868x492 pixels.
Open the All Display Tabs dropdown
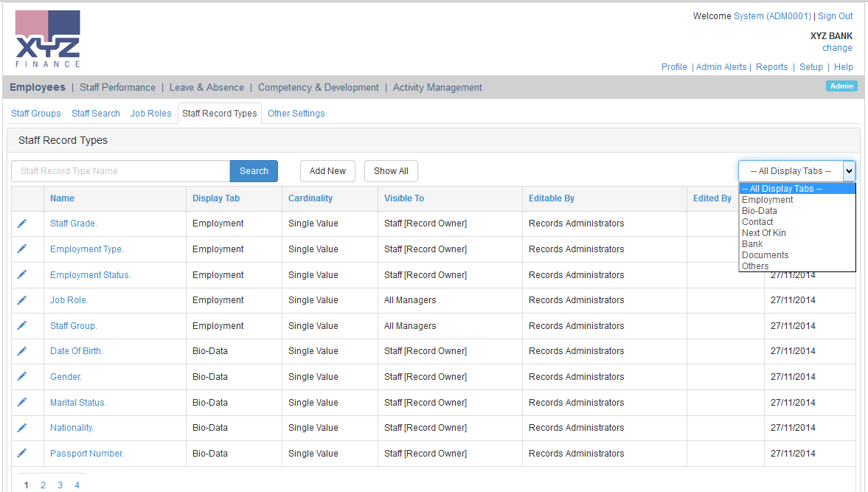(x=847, y=170)
